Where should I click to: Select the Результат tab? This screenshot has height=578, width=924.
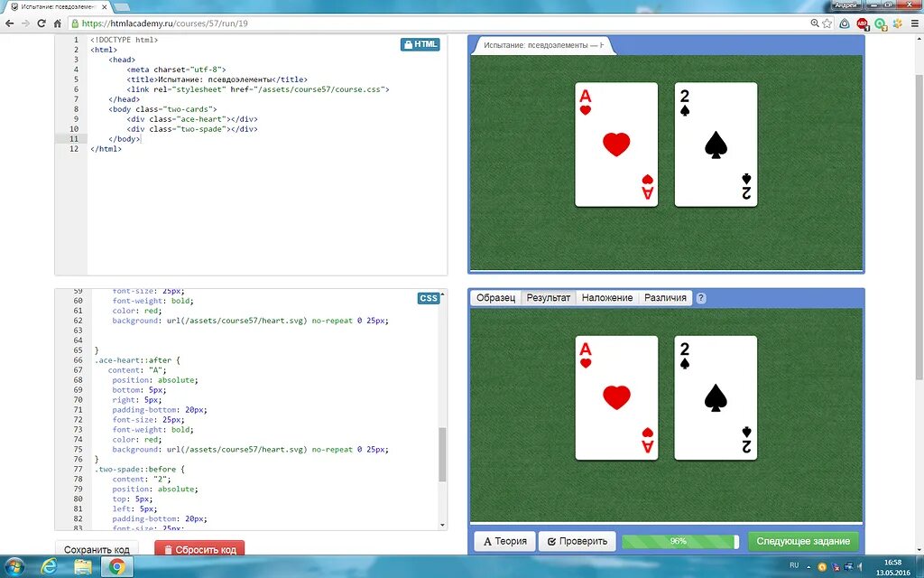click(548, 298)
